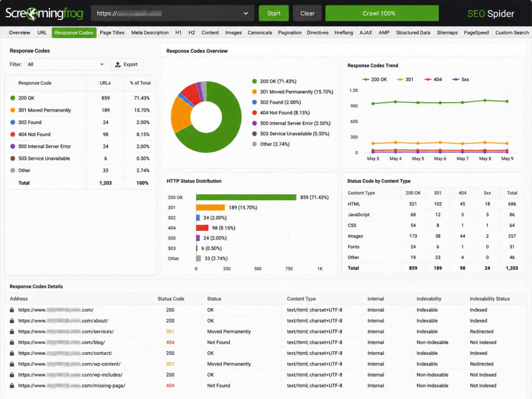Click the red 404 Not Found table dot
The height and width of the screenshot is (399, 532).
click(x=13, y=135)
